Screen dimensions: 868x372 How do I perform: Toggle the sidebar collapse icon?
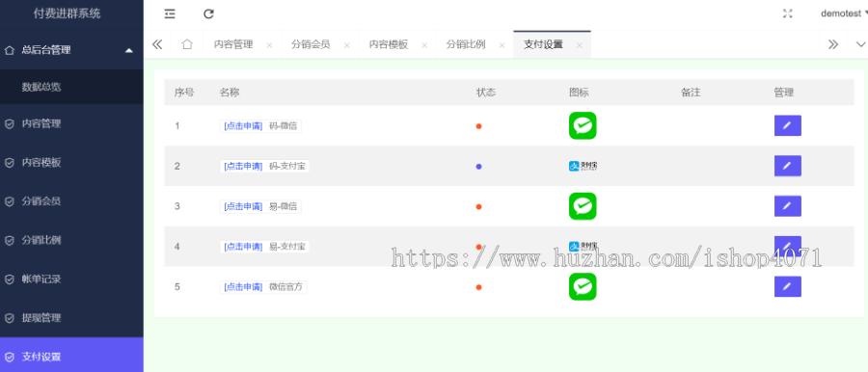(x=170, y=13)
